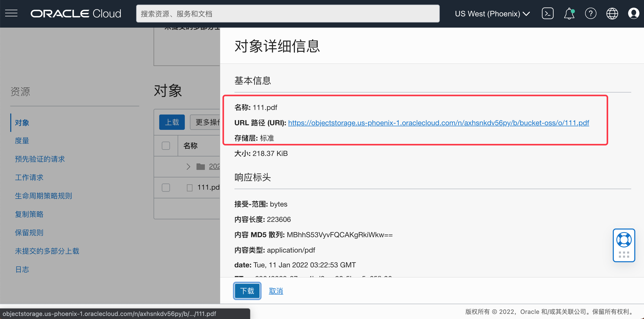Open the language globe menu
Image resolution: width=644 pixels, height=319 pixels.
coord(612,14)
